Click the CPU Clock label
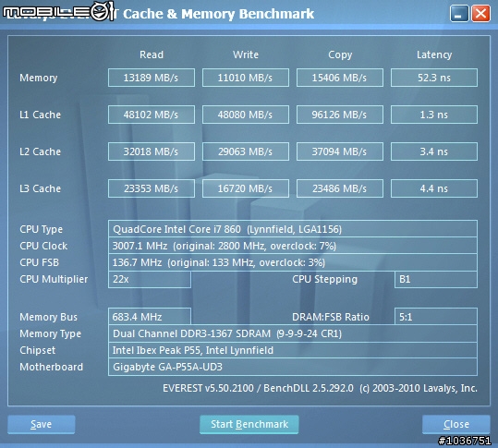498x448 pixels. coord(43,246)
